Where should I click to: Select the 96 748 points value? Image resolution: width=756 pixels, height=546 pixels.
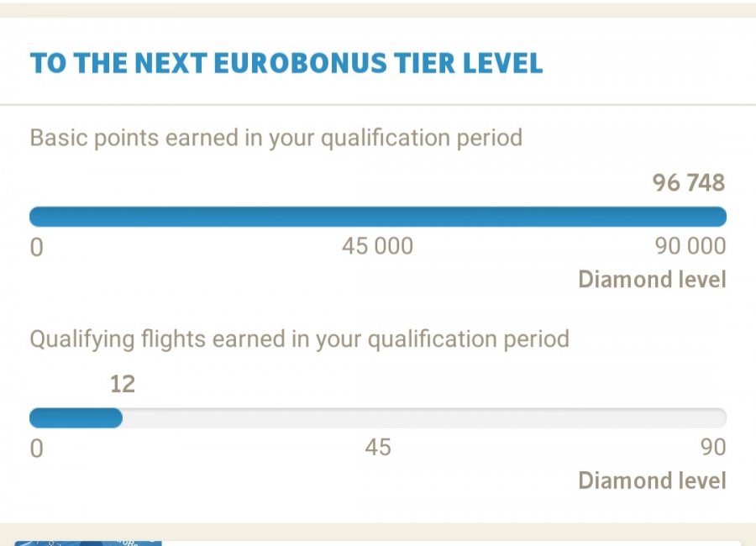click(x=688, y=183)
